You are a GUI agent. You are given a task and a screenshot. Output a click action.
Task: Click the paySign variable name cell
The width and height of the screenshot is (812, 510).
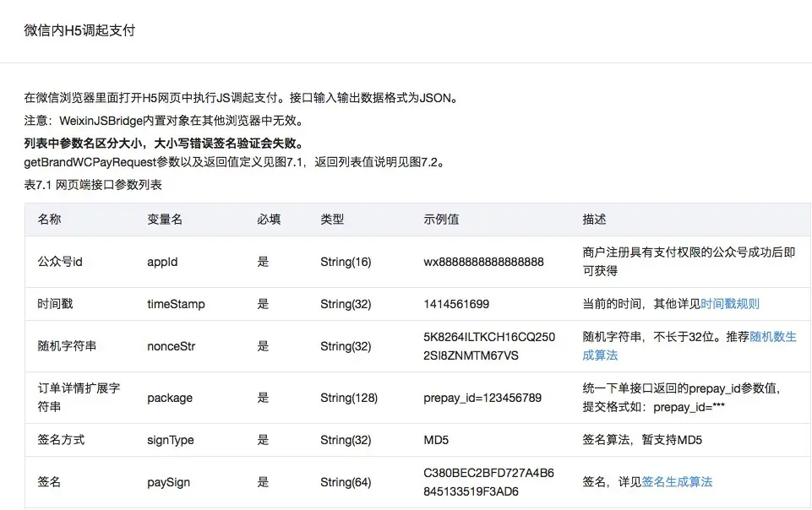coord(168,482)
